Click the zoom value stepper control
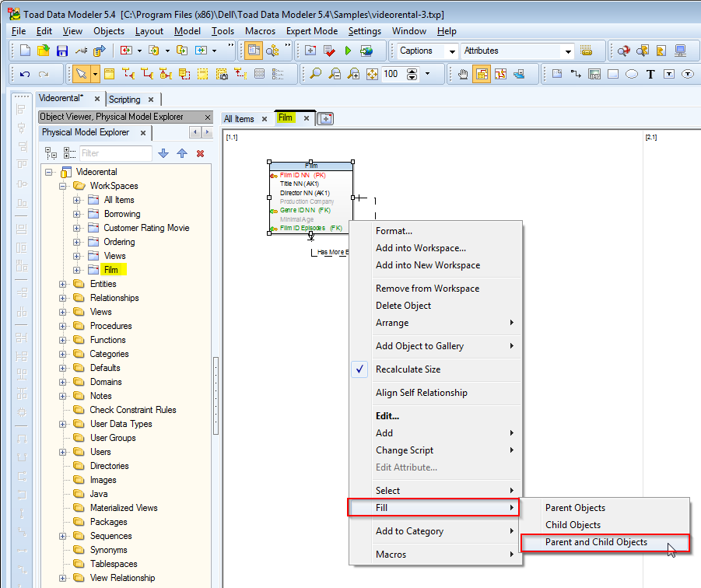 coord(412,74)
